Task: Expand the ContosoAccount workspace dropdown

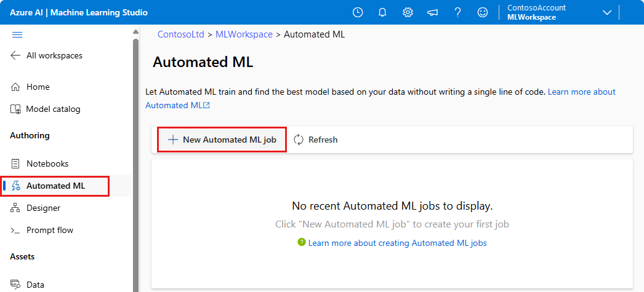Action: tap(606, 13)
